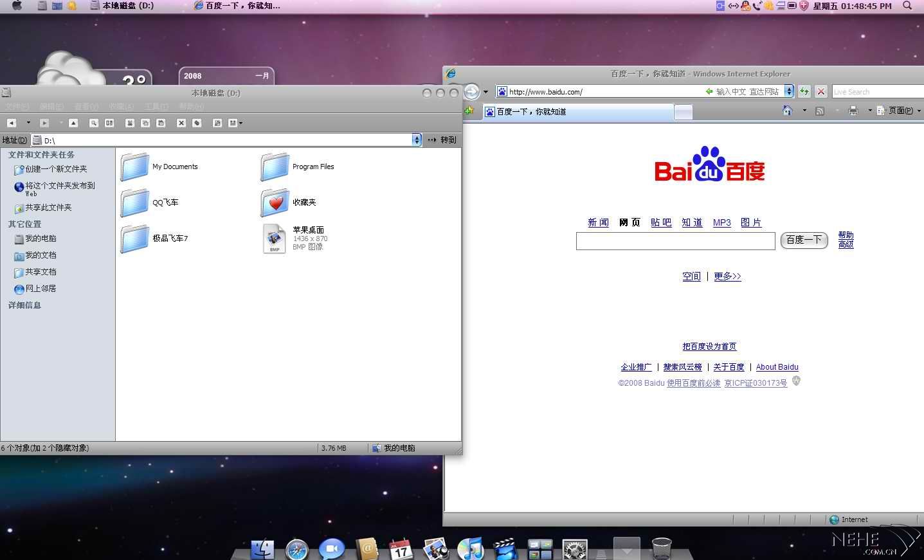924x560 pixels.
Task: Click 共享此文件夹 task link
Action: pos(43,208)
